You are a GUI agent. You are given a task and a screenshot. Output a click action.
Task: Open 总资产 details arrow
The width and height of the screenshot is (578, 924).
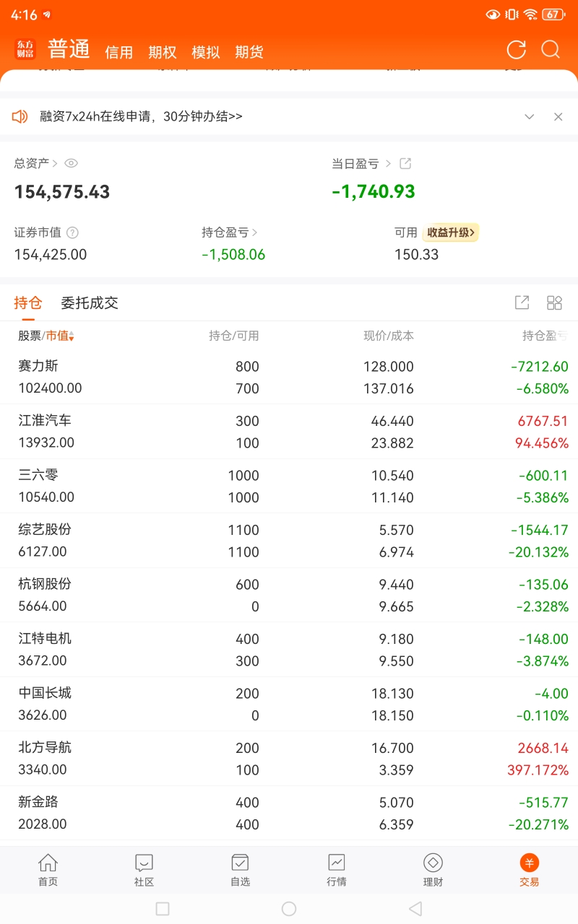[55, 164]
